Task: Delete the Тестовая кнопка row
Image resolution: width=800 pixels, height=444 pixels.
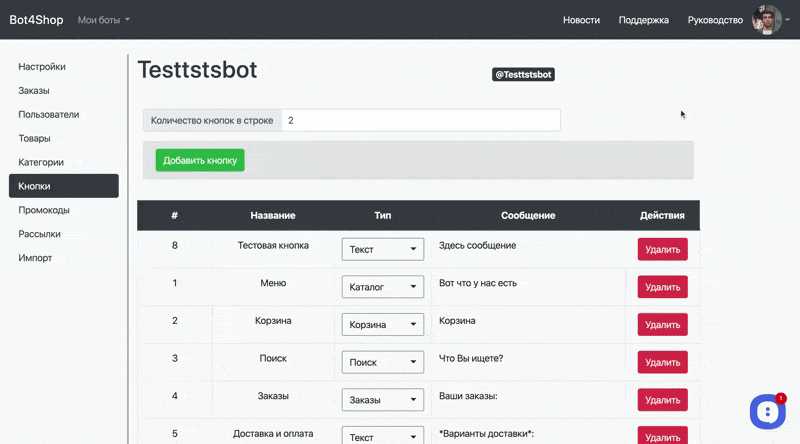Action: pos(662,249)
